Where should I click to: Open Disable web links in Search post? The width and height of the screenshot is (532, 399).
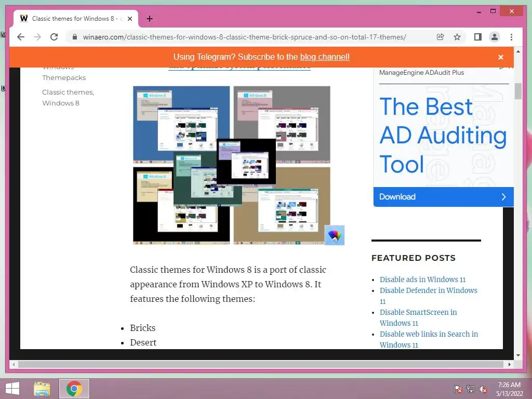click(429, 339)
